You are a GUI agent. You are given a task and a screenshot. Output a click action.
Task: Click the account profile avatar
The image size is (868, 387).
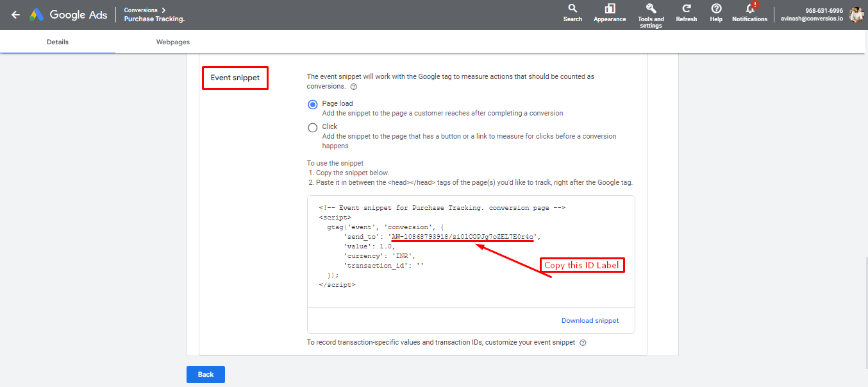pos(856,14)
